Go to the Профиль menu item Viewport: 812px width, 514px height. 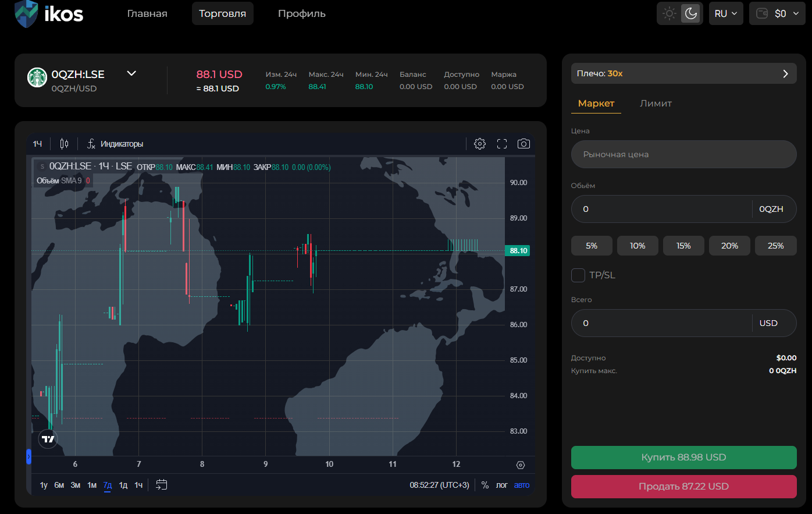pyautogui.click(x=301, y=13)
